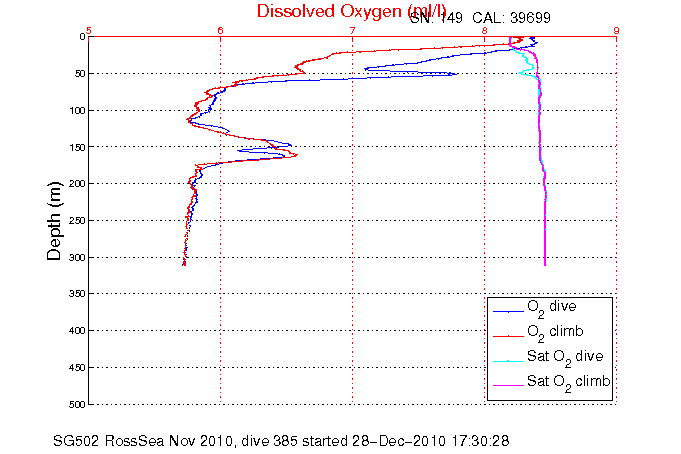
Task: Select the 'O2 dive' legend entry
Action: (552, 307)
